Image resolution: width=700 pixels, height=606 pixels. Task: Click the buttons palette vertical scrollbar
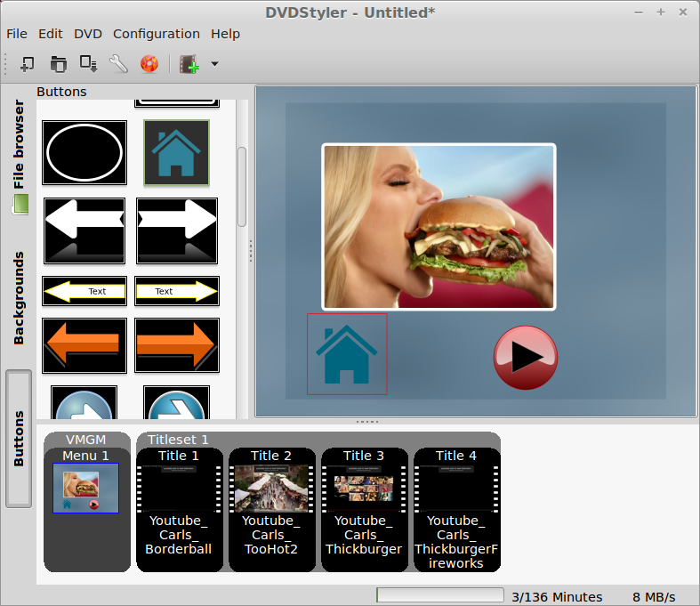pyautogui.click(x=241, y=187)
